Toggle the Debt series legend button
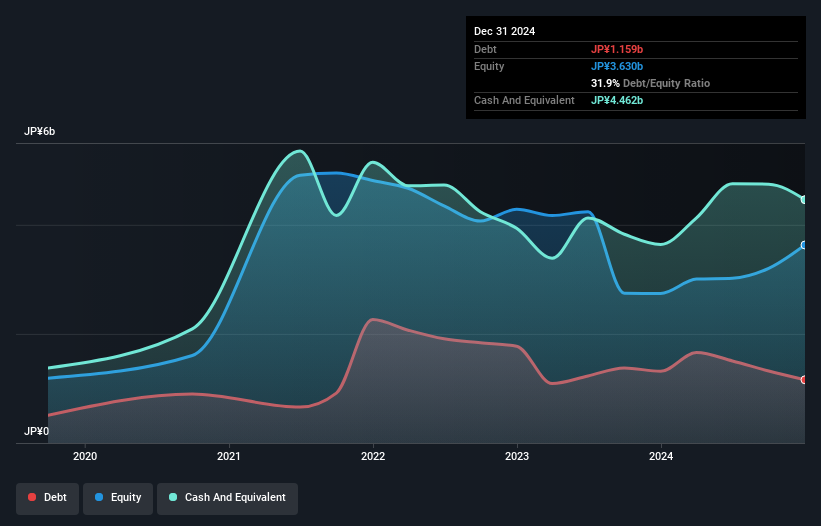Viewport: 821px width, 526px height. click(48, 498)
